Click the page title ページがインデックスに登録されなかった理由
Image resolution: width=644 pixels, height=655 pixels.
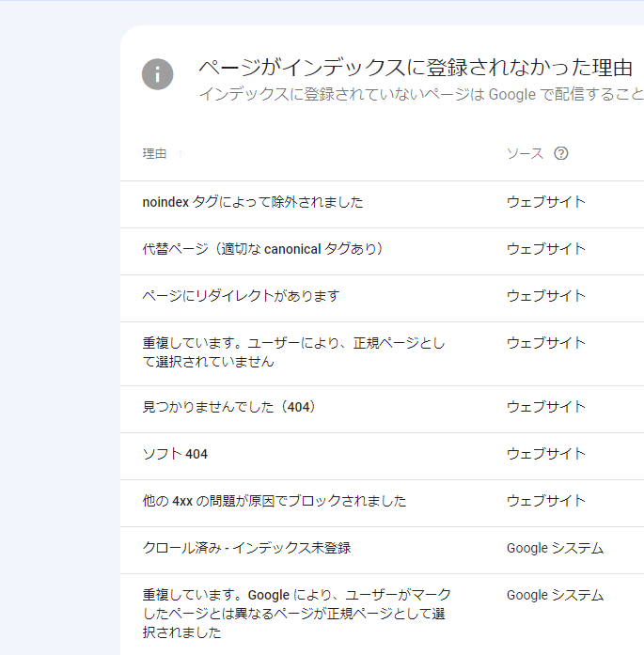(415, 68)
